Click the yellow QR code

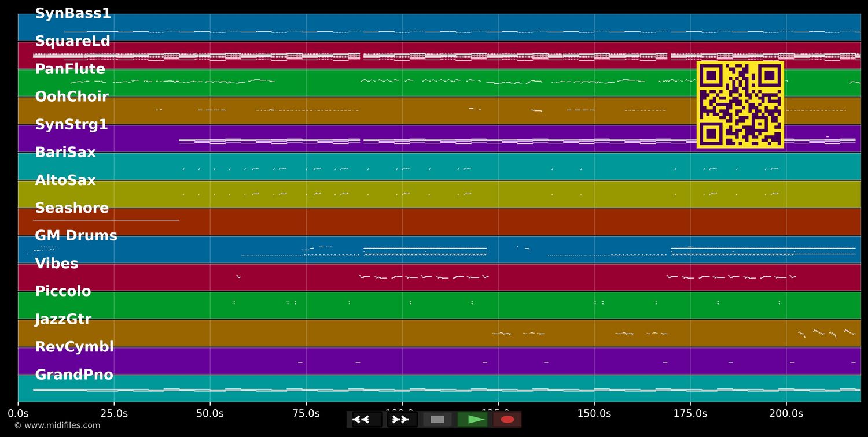pyautogui.click(x=740, y=105)
